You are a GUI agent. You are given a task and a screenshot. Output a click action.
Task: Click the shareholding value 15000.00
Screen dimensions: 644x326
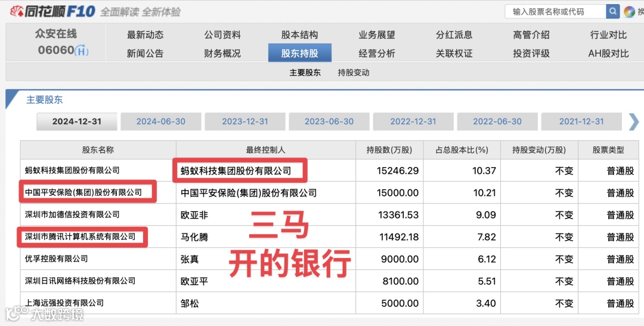(x=398, y=193)
